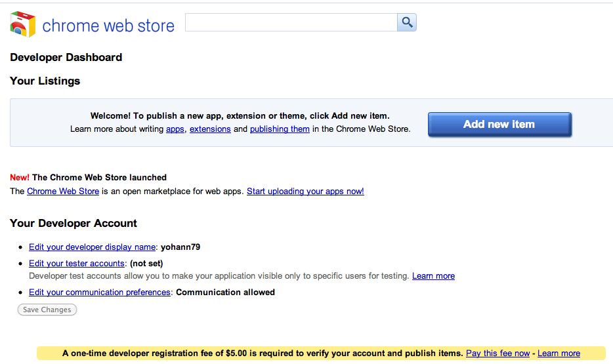The height and width of the screenshot is (364, 613).
Task: Edit your tester accounts link
Action: pos(77,263)
